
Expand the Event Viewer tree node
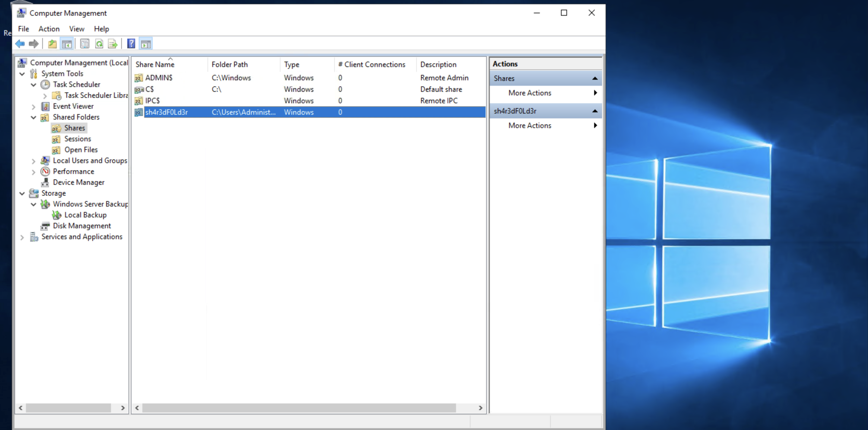pyautogui.click(x=33, y=107)
